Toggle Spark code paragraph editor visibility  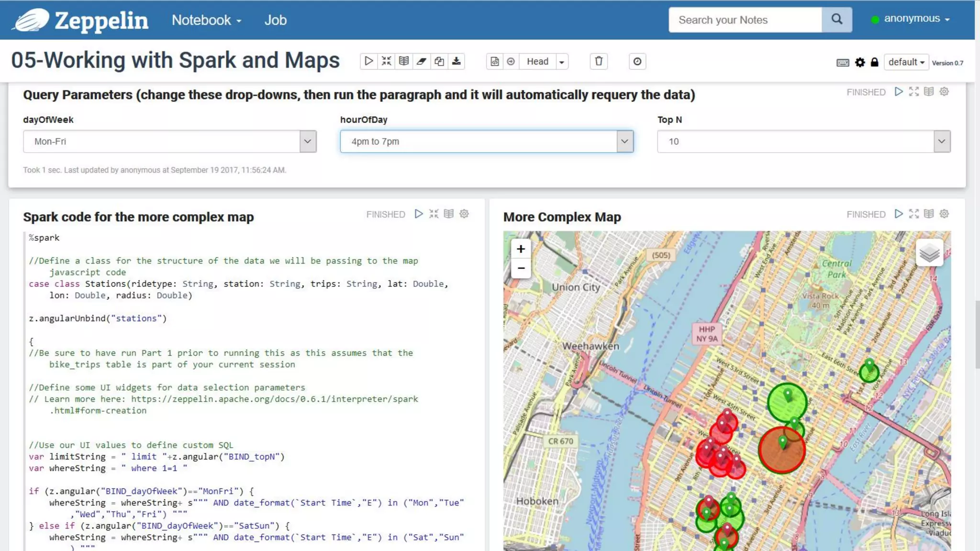click(434, 214)
